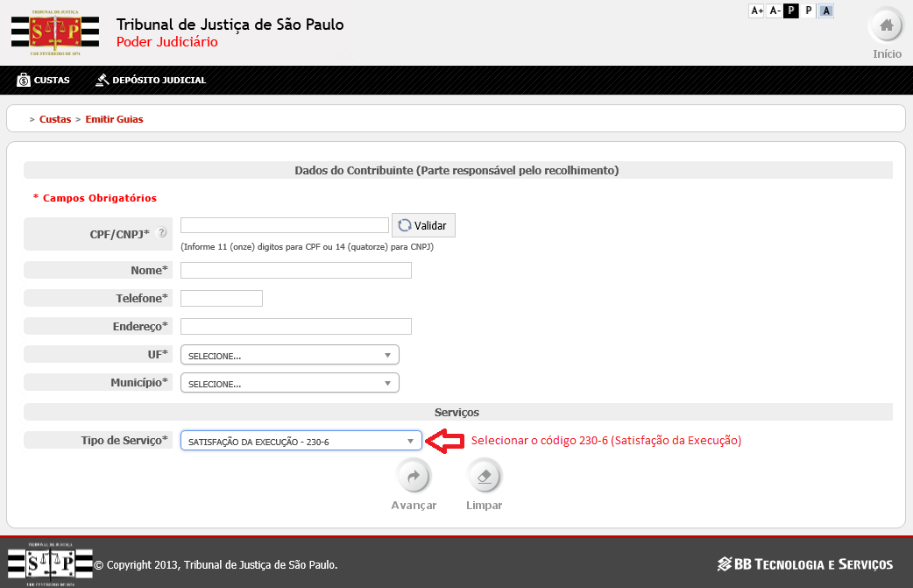Click the CPF/CNPJ input field

284,225
